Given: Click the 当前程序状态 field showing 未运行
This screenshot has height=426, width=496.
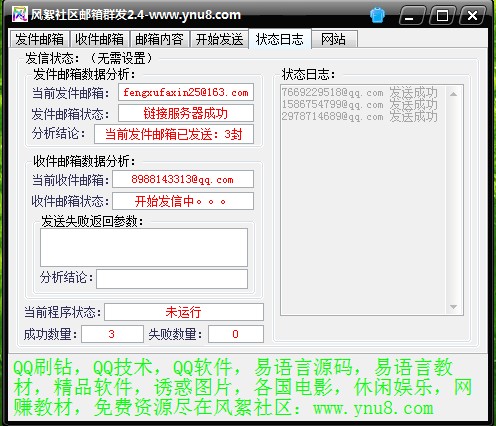Looking at the screenshot, I should [x=184, y=312].
